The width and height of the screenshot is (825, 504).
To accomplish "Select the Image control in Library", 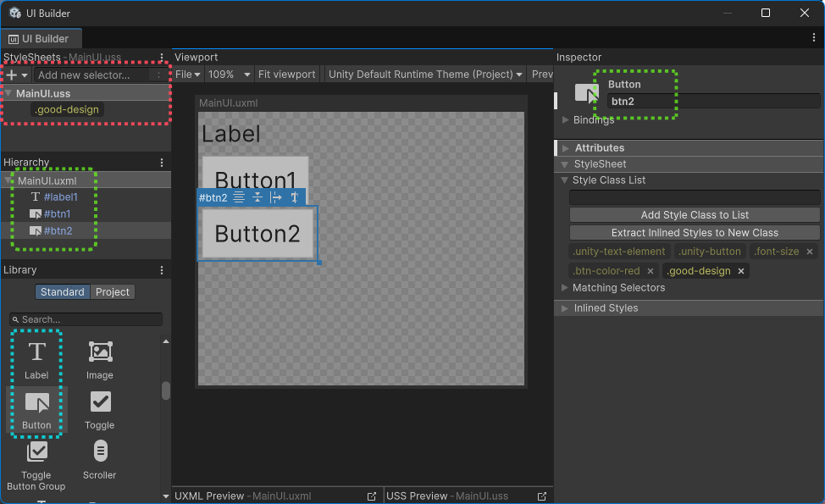I will [x=99, y=359].
